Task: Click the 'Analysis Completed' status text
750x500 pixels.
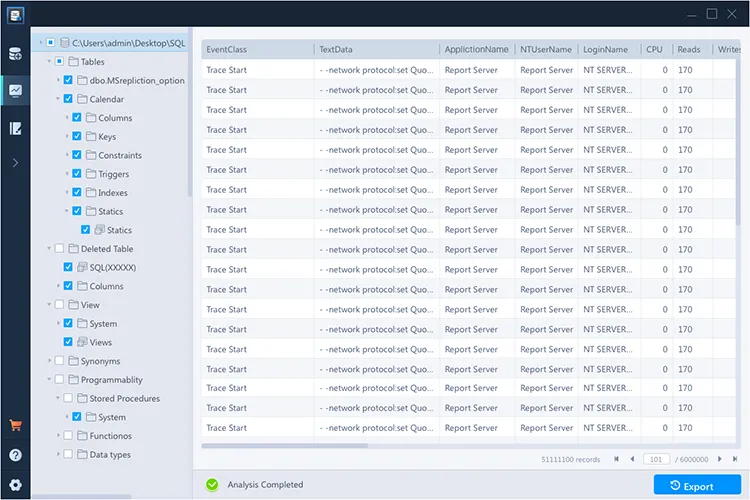Action: (265, 485)
